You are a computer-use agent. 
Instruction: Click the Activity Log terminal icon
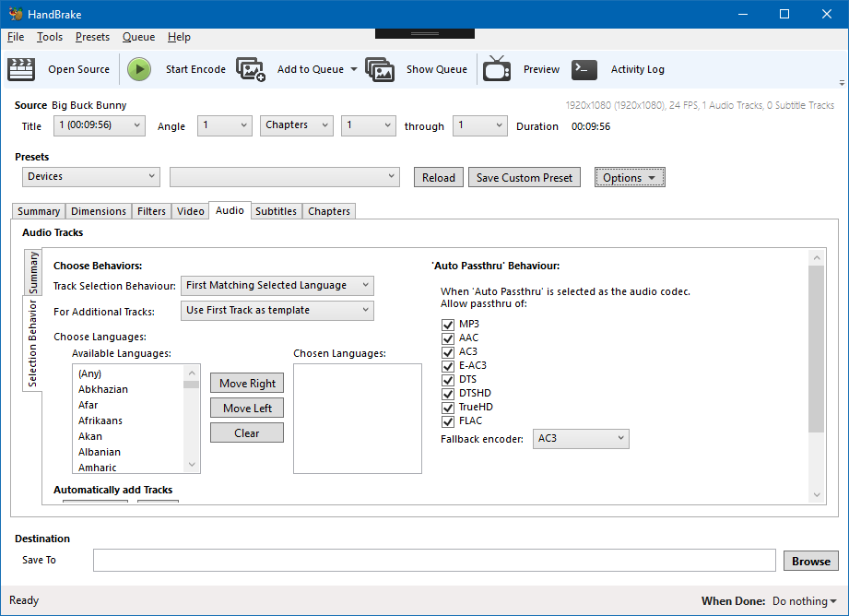[x=584, y=69]
